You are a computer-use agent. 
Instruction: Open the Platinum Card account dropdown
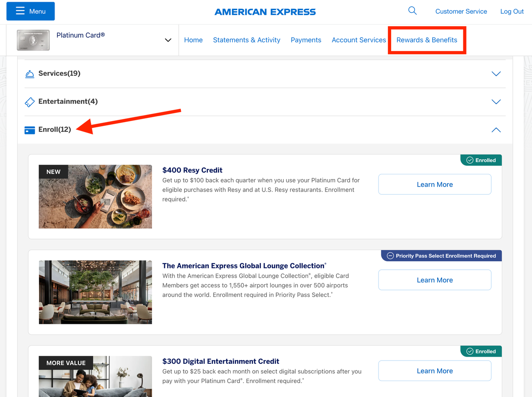[168, 40]
